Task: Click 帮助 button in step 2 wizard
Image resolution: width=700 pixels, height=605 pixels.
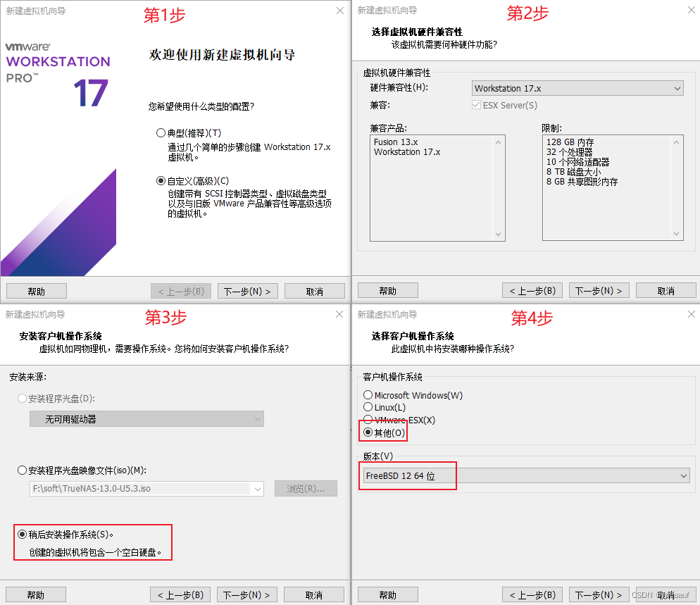Action: pos(388,291)
